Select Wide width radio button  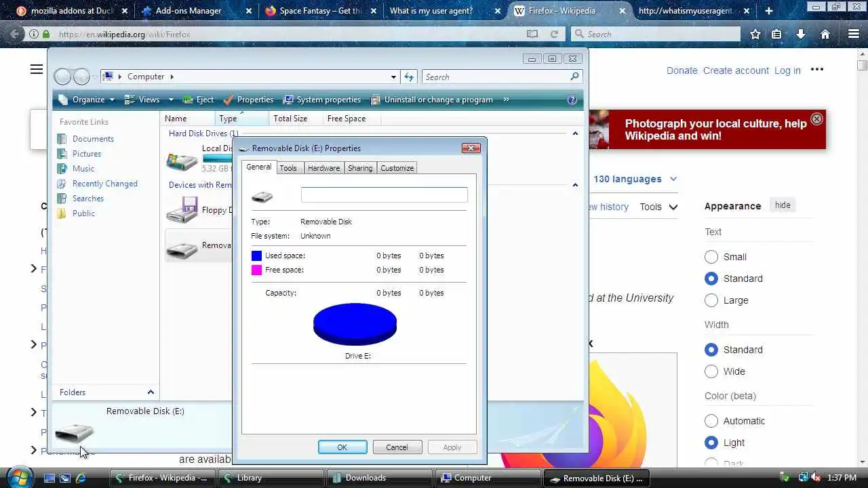(711, 371)
